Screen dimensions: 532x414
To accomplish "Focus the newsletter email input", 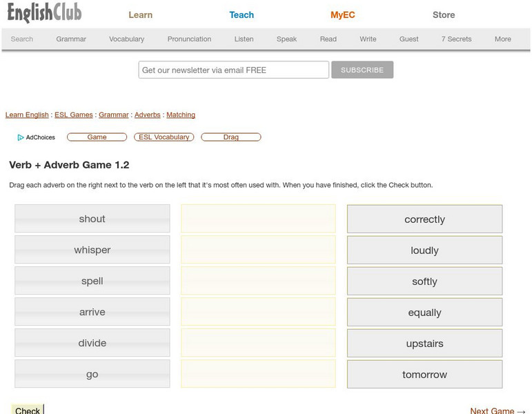I will [x=233, y=70].
